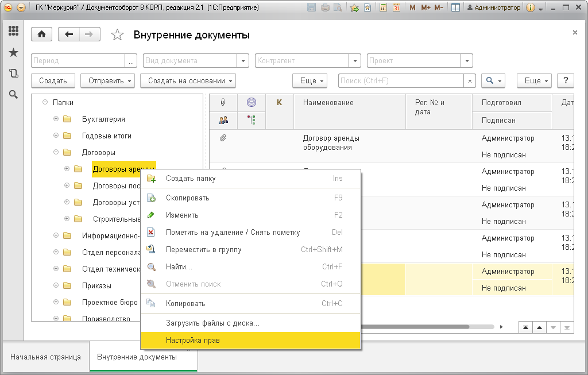Open the info icon in title bar
588x375 pixels.
[x=530, y=7]
